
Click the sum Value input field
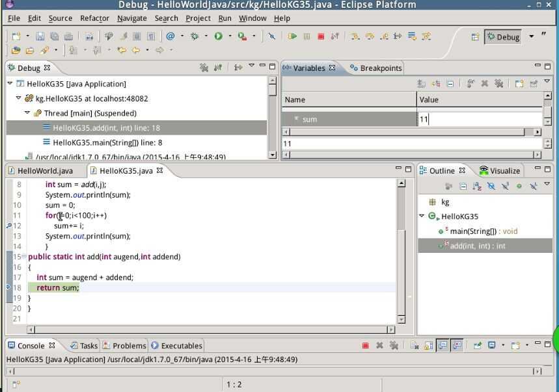tap(480, 119)
